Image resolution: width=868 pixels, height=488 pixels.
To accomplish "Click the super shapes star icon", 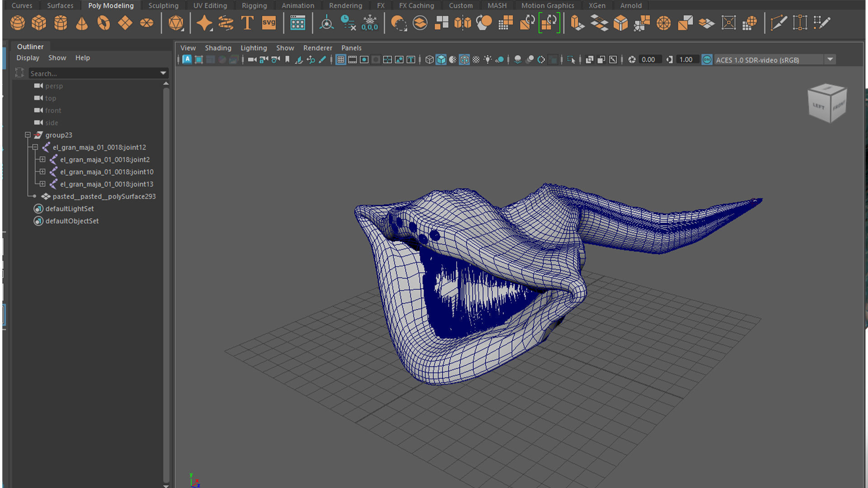I will pos(204,23).
